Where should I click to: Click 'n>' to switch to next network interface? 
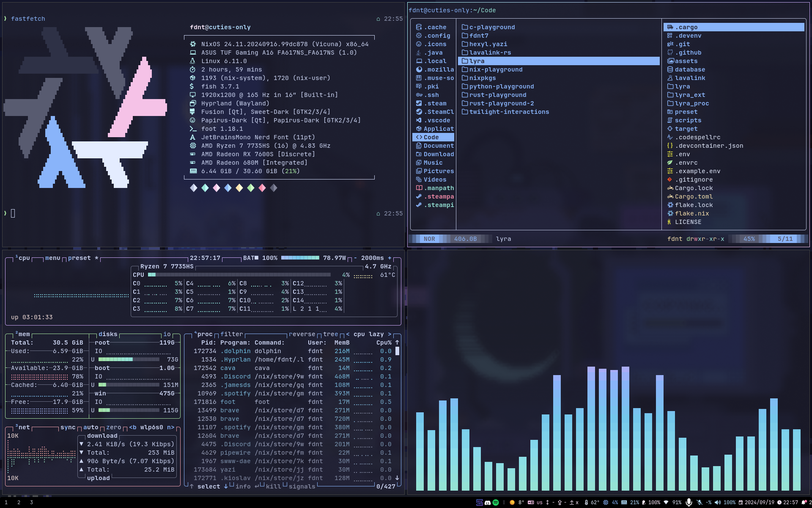[x=170, y=427]
